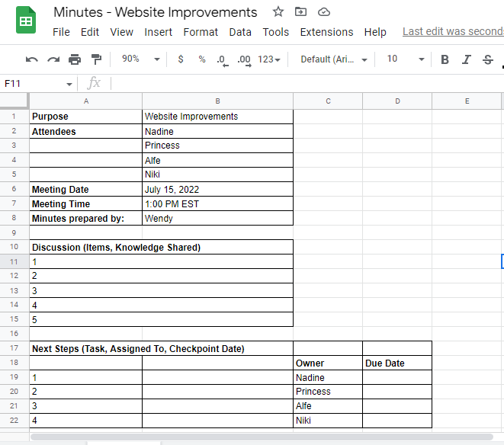The image size is (504, 445).
Task: Select the Minutes prepared by: cell
Action: [86, 218]
